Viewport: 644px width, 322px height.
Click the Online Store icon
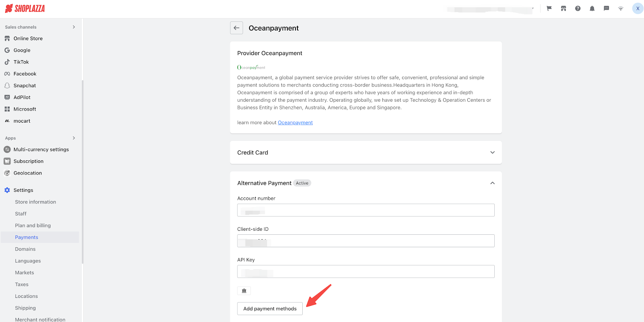7,39
